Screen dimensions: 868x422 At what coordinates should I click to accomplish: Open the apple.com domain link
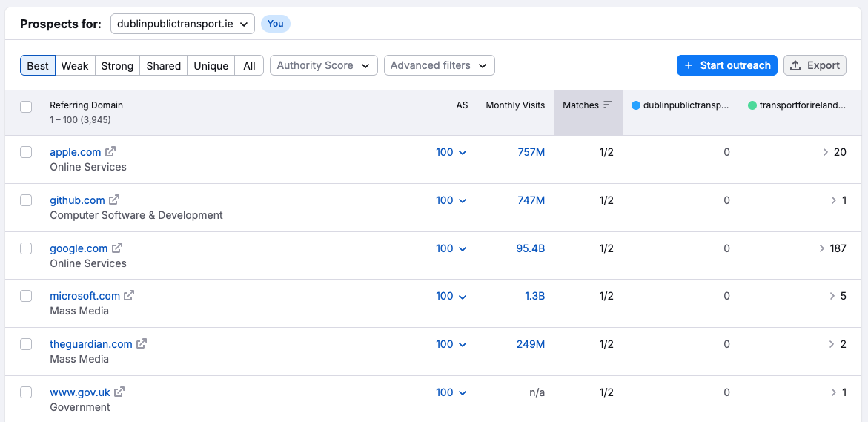[76, 152]
